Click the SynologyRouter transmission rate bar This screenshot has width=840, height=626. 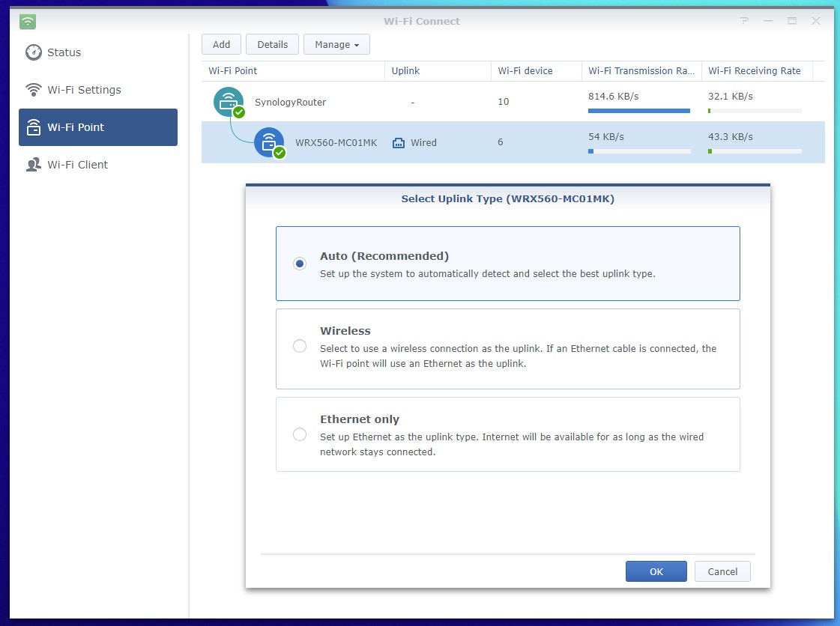[638, 111]
